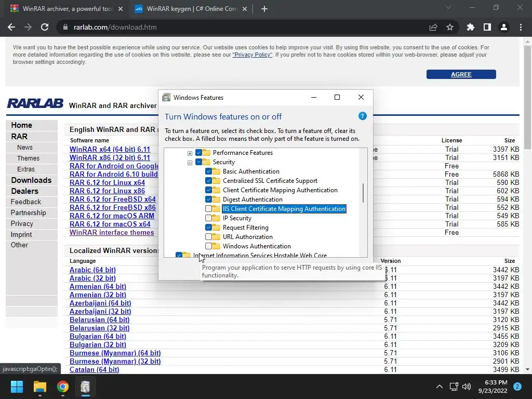Viewport: 532px width, 399px height.
Task: Close the WinRAR keygen tab
Action: click(245, 9)
